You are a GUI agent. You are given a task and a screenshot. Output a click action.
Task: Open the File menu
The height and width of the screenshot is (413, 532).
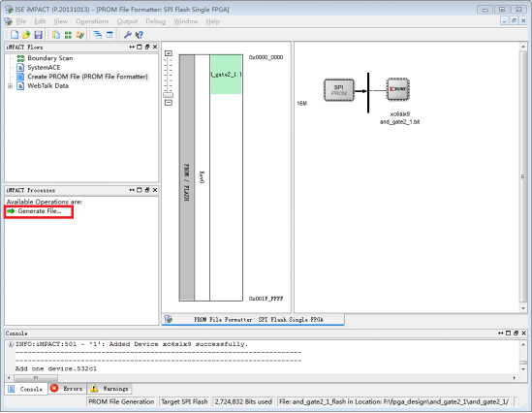pos(21,21)
